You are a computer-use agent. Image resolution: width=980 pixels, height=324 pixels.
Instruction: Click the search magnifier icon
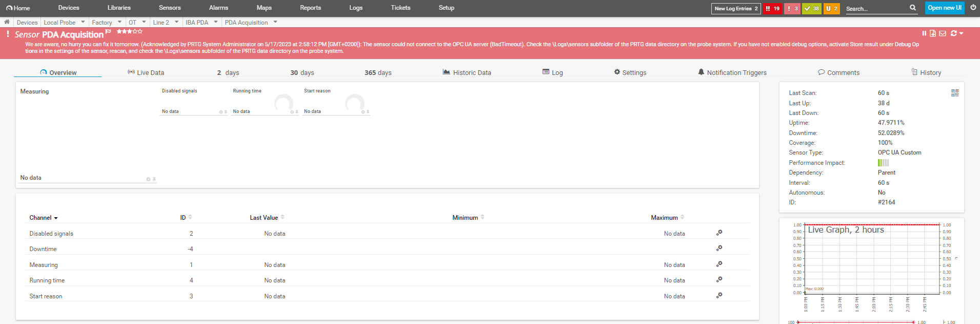[x=913, y=8]
